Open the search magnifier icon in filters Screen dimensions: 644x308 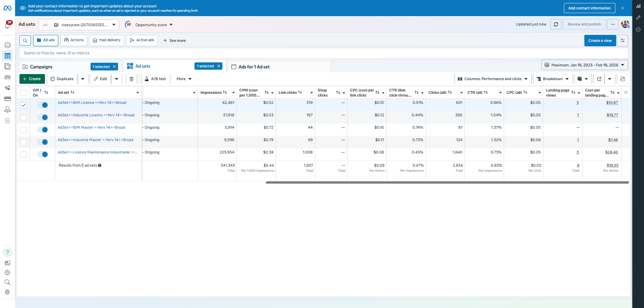(x=25, y=41)
